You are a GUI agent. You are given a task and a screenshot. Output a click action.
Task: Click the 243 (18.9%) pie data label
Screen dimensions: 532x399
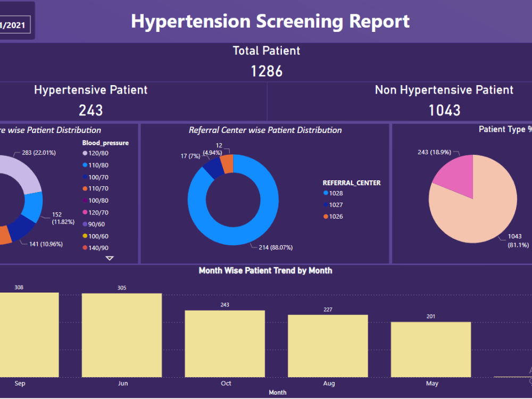434,152
